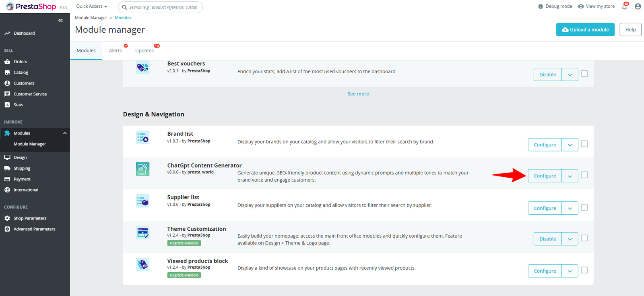Click the Orders basket icon
Viewport: 644px width, 296px height.
[x=7, y=62]
